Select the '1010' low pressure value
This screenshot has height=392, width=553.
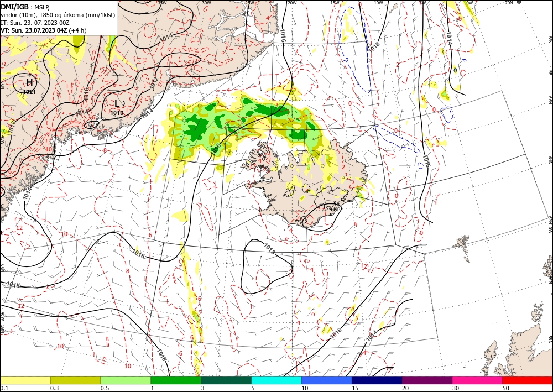tap(117, 113)
